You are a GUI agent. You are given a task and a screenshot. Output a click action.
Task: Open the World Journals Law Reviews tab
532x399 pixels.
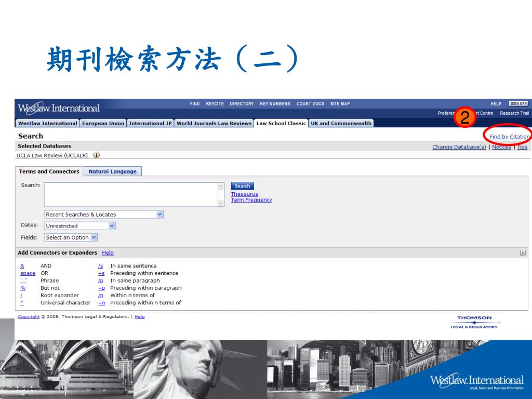[x=214, y=123]
